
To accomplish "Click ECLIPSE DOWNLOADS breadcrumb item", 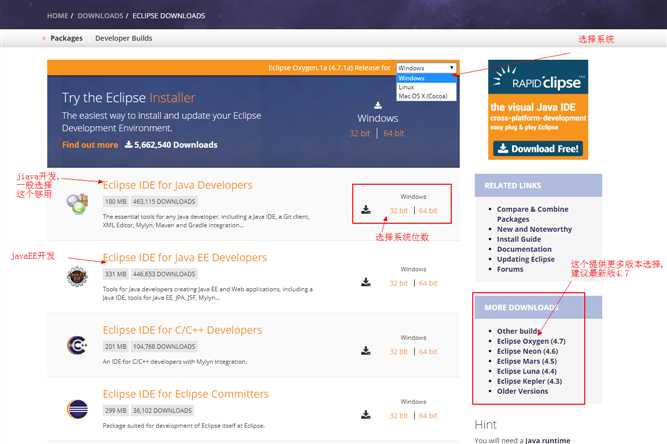I will click(169, 16).
